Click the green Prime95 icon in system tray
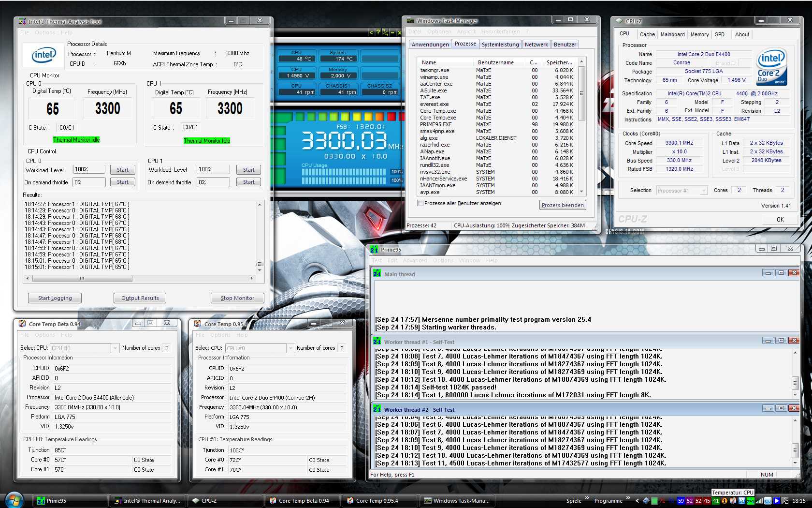The height and width of the screenshot is (508, 812). click(x=751, y=501)
